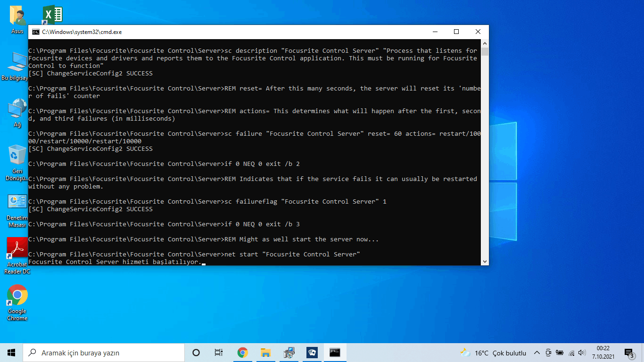The image size is (644, 362).
Task: Click 'Focusrite Control Server hizmeti başlatılıyor.' text
Action: click(x=115, y=262)
